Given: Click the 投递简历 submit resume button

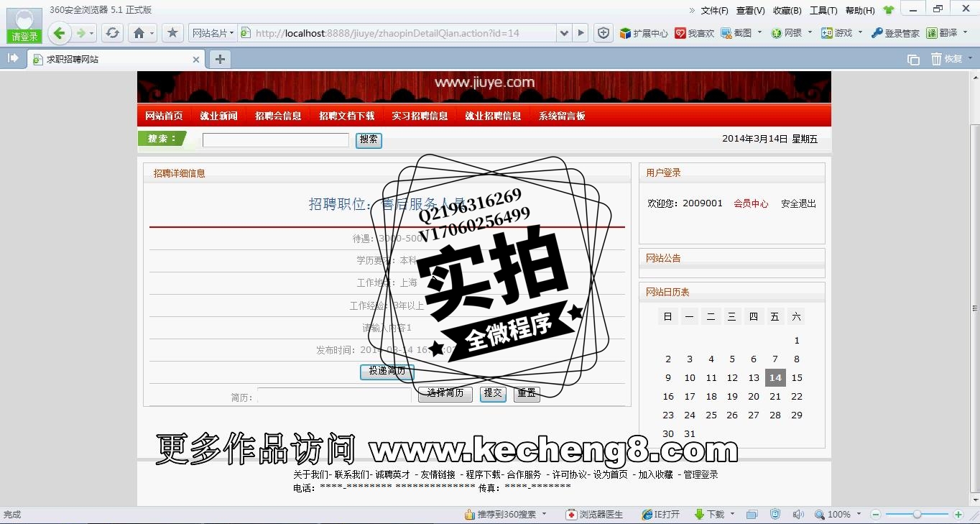Looking at the screenshot, I should pos(387,372).
